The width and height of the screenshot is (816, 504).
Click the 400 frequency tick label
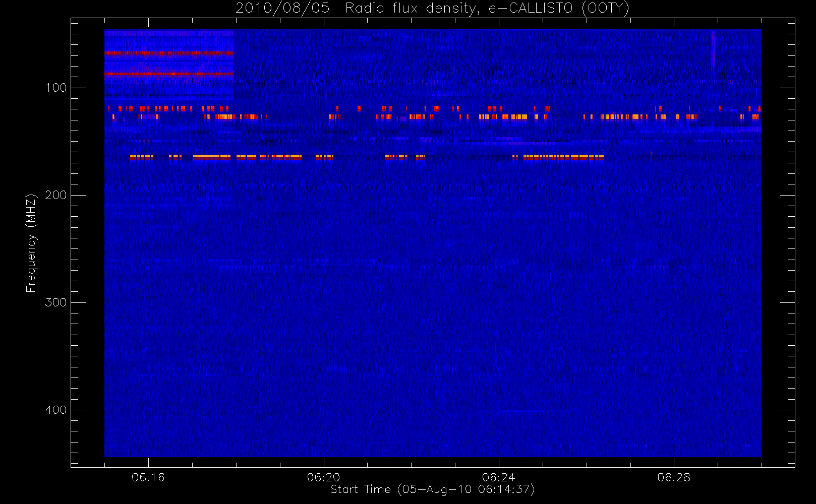pyautogui.click(x=56, y=410)
